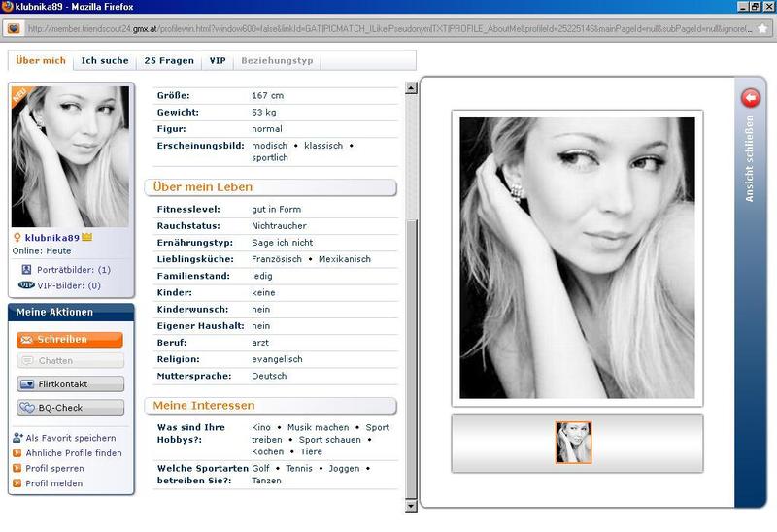This screenshot has width=777, height=532.
Task: Click the VIP-Bilder badge icon
Action: click(x=27, y=285)
